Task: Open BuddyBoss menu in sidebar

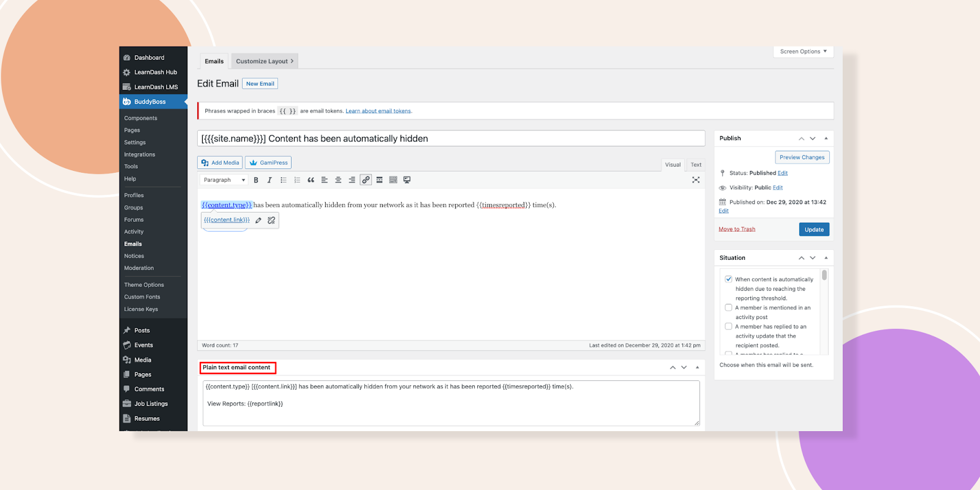Action: point(153,102)
